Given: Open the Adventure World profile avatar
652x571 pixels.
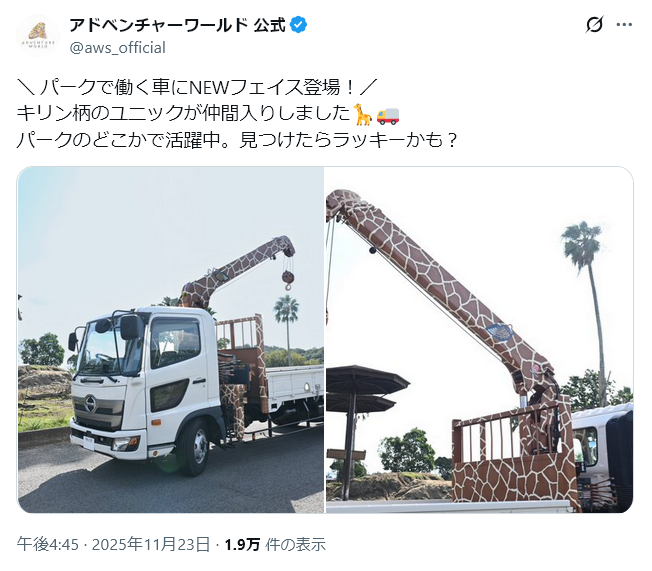Looking at the screenshot, I should (38, 35).
